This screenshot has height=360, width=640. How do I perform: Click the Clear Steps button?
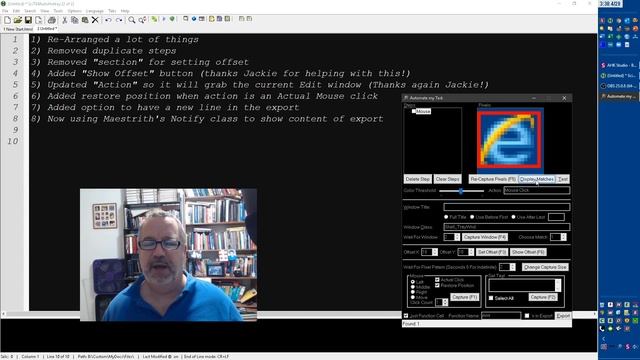click(447, 179)
